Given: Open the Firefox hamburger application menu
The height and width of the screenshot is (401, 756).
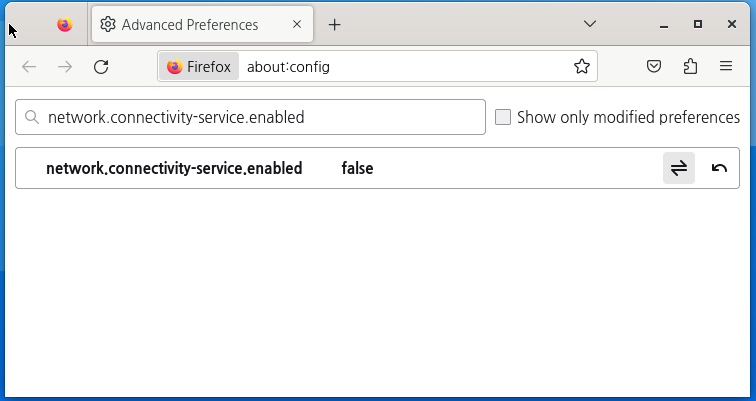Looking at the screenshot, I should 726,67.
